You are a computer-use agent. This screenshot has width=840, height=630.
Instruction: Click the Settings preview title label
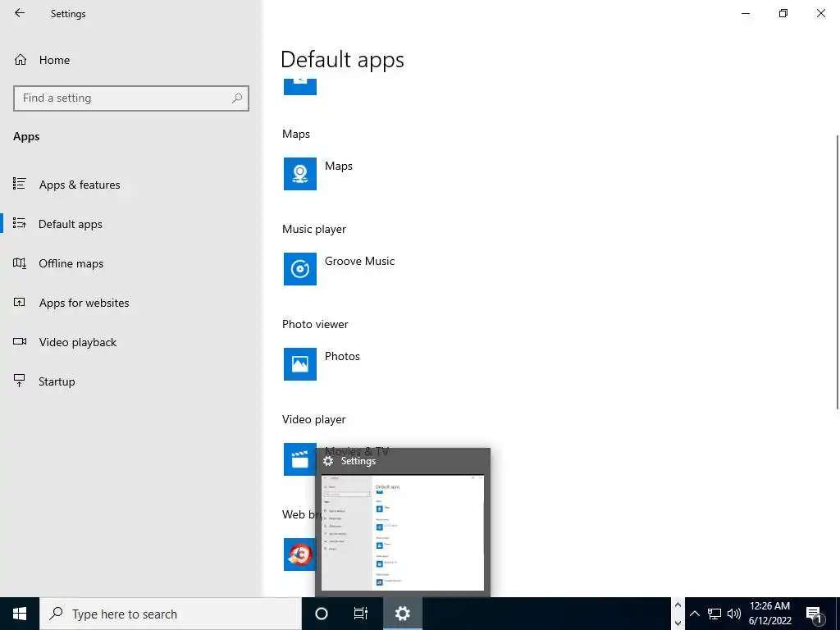[358, 461]
